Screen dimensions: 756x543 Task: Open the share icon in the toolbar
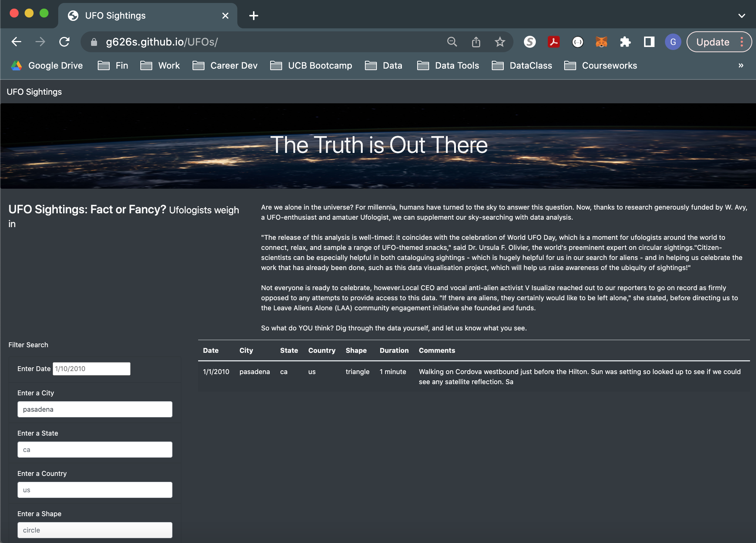click(x=476, y=42)
